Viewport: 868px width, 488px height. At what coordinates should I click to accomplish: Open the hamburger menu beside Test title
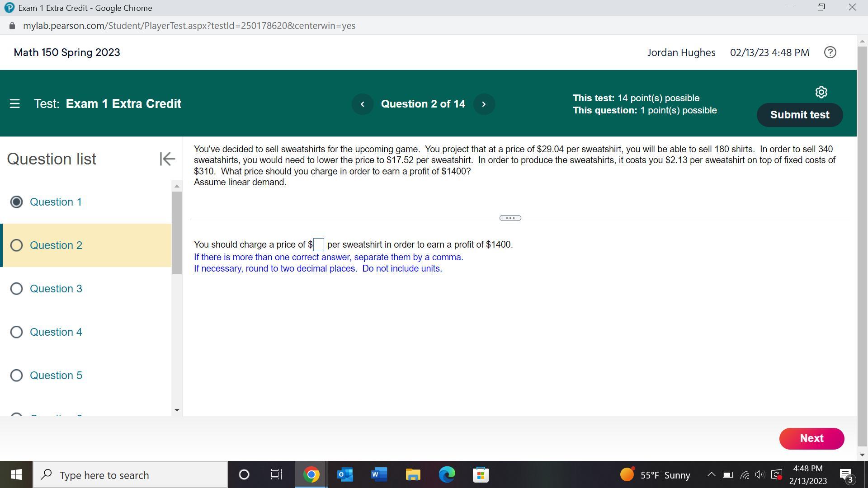(14, 104)
